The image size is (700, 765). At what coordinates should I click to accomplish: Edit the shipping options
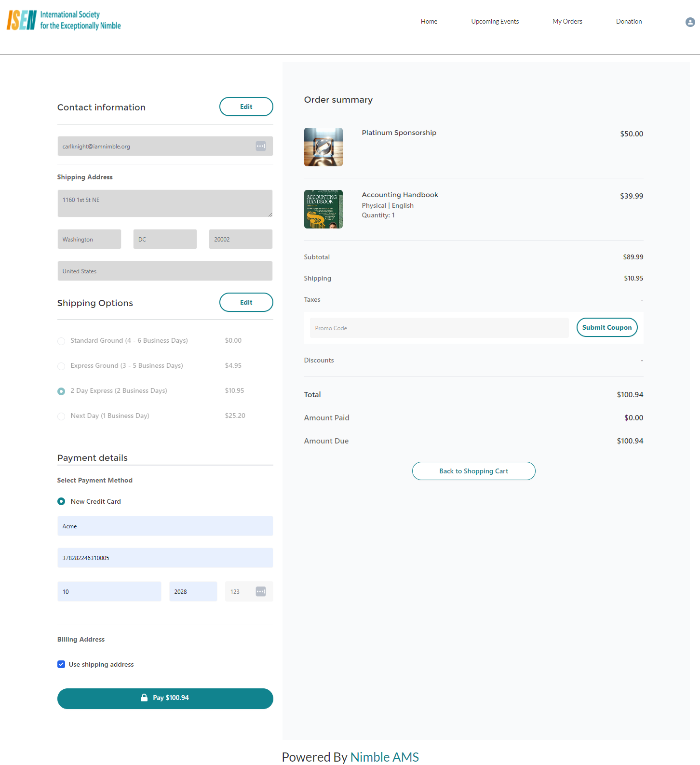click(246, 302)
